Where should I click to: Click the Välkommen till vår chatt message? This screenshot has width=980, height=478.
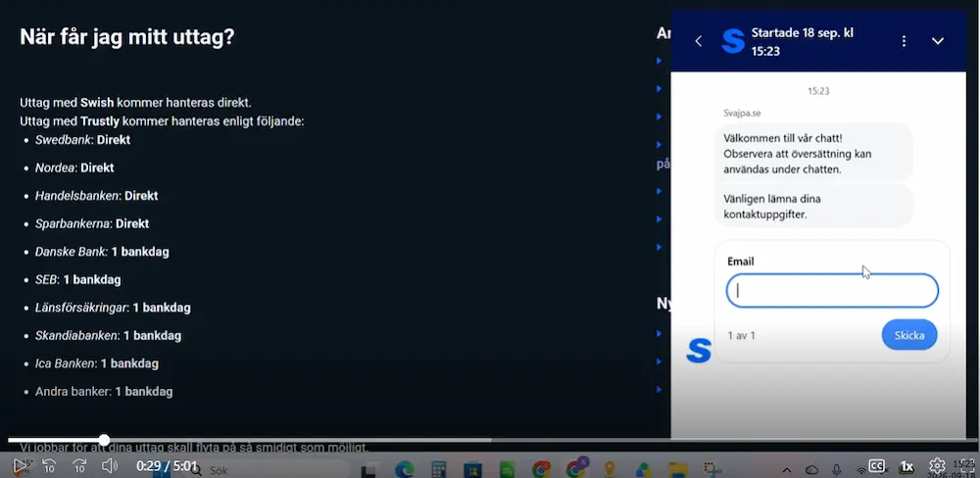tap(813, 153)
